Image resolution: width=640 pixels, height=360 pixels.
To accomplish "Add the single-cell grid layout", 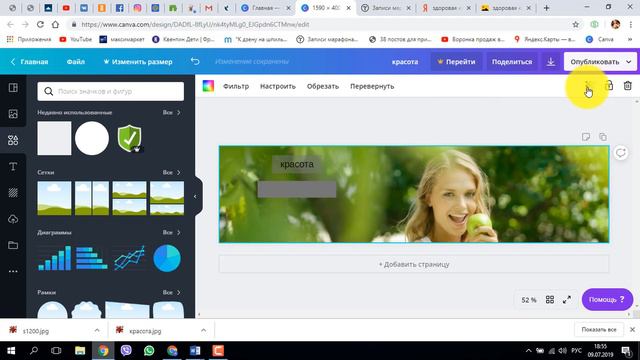I will pyautogui.click(x=54, y=198).
